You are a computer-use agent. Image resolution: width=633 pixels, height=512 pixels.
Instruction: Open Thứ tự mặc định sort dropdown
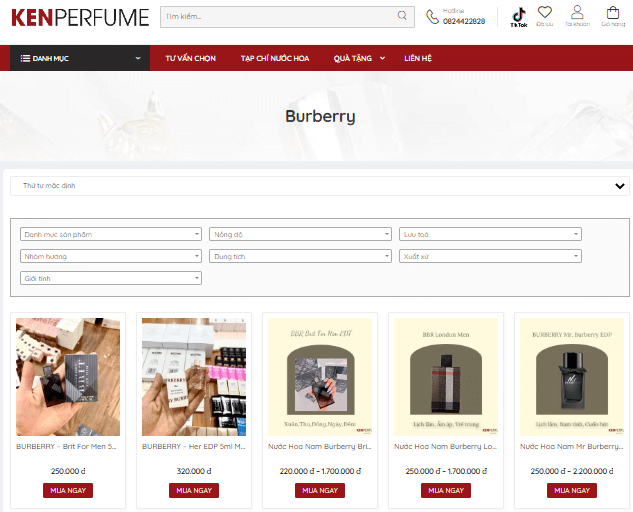pyautogui.click(x=320, y=186)
